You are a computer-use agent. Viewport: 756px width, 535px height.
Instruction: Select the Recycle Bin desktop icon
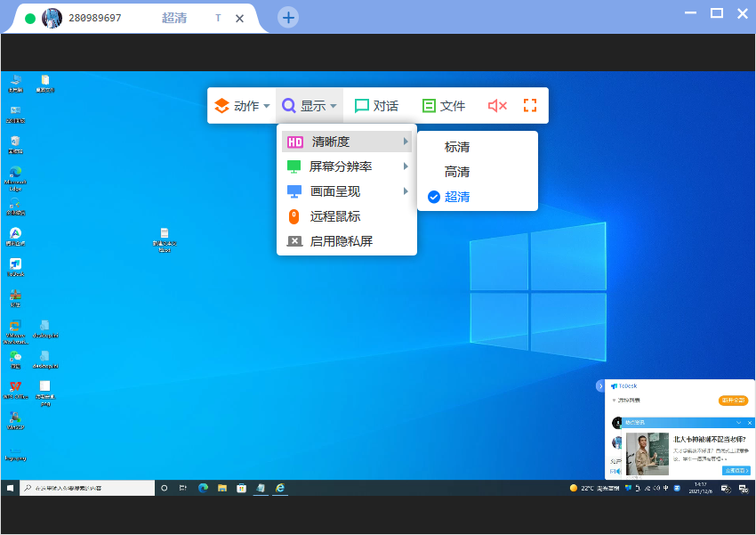click(15, 144)
